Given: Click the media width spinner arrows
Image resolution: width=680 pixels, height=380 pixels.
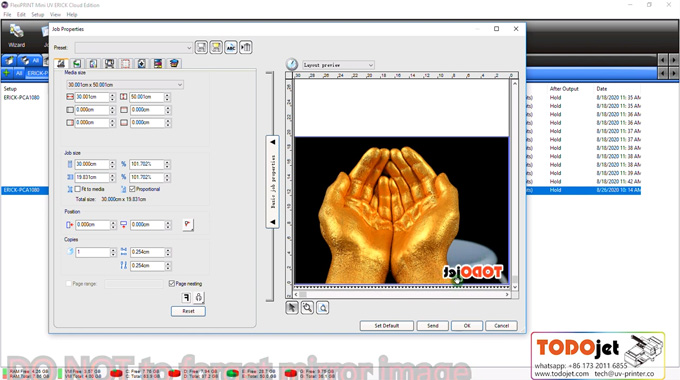Looking at the screenshot, I should coord(112,97).
